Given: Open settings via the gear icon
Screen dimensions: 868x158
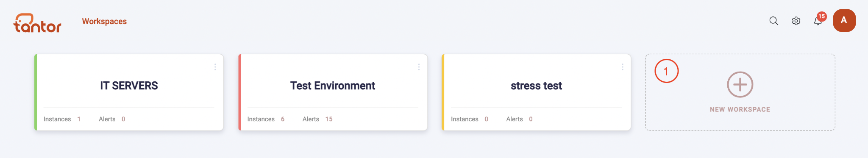Looking at the screenshot, I should (796, 21).
